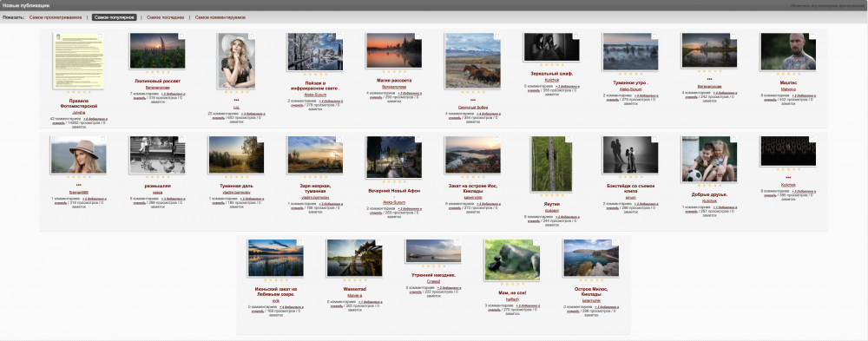Open Закат на острове Иос, Киклады title
868x341 pixels.
point(472,188)
